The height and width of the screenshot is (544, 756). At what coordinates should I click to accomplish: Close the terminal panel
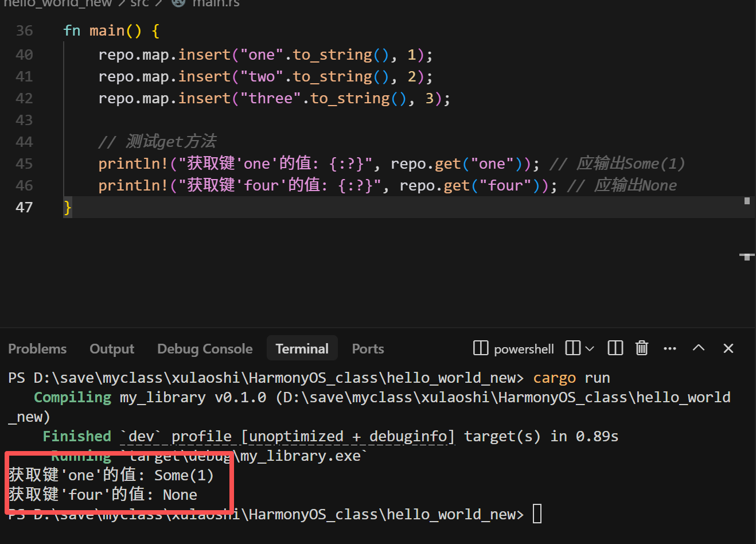click(x=728, y=348)
